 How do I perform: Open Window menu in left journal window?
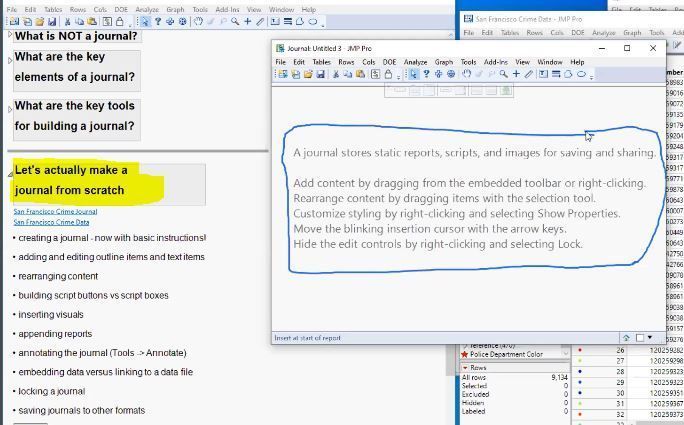pyautogui.click(x=281, y=9)
